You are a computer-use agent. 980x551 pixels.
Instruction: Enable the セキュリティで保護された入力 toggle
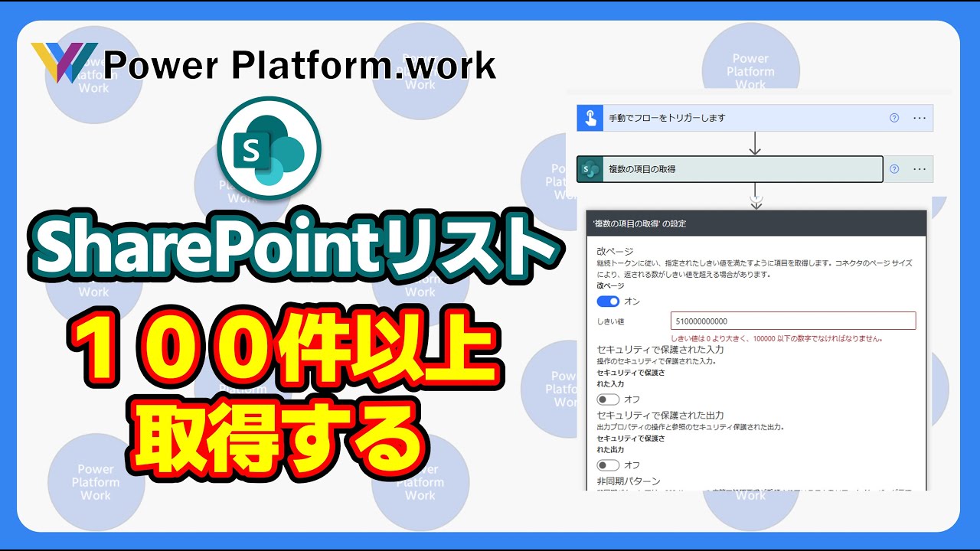[608, 399]
